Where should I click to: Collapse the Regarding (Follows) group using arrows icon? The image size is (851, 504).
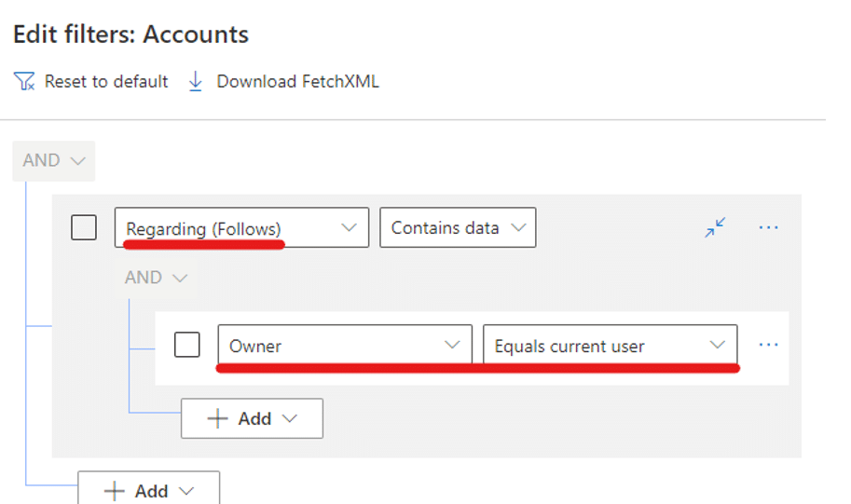point(716,227)
